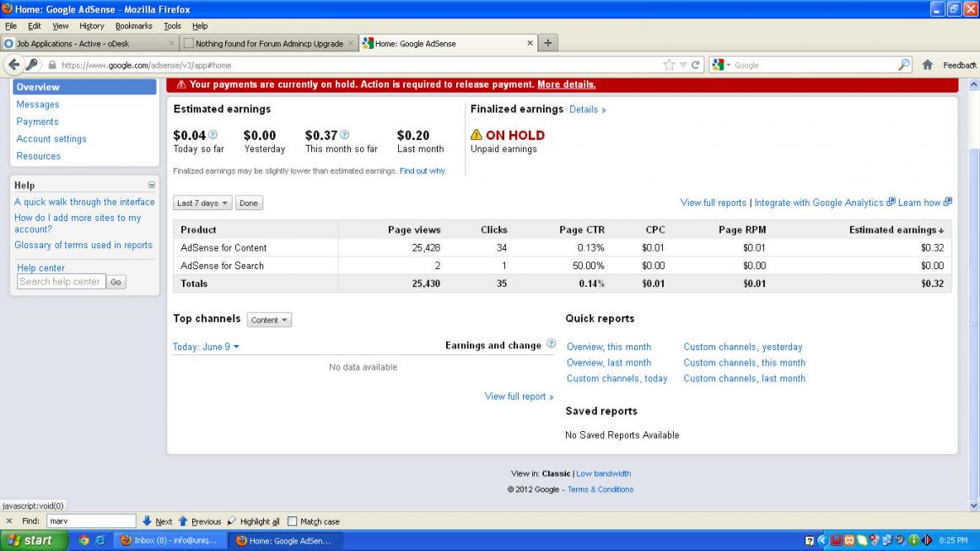The image size is (980, 551).
Task: Open Account settings in the sidebar
Action: tap(51, 139)
